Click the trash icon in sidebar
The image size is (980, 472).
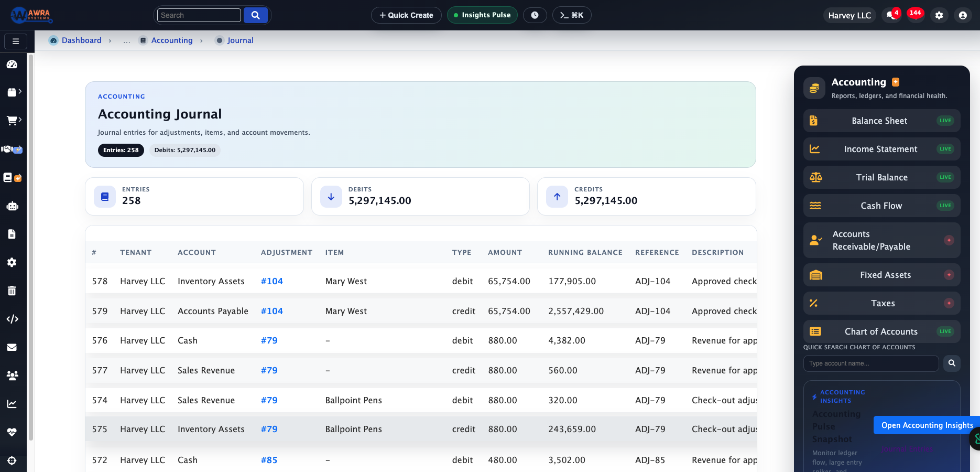coord(12,291)
